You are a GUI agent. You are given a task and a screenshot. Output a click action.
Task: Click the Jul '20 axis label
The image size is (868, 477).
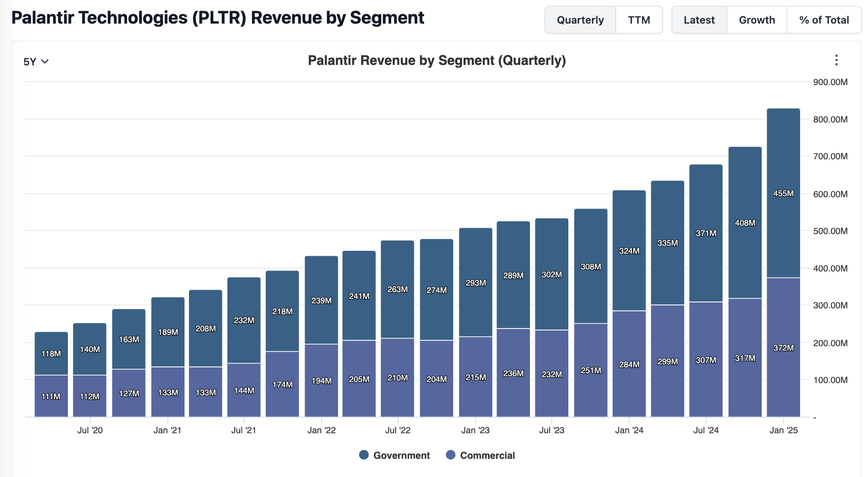[x=90, y=430]
